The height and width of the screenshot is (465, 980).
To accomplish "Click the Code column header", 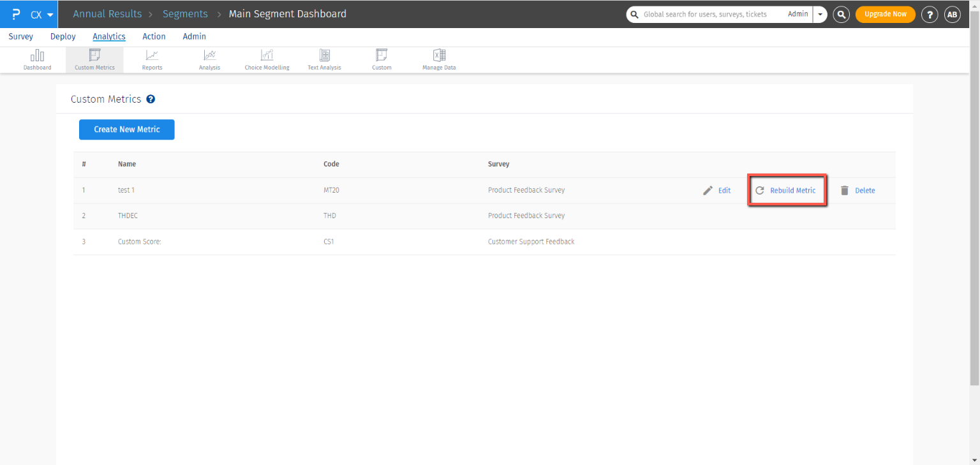I will point(331,164).
